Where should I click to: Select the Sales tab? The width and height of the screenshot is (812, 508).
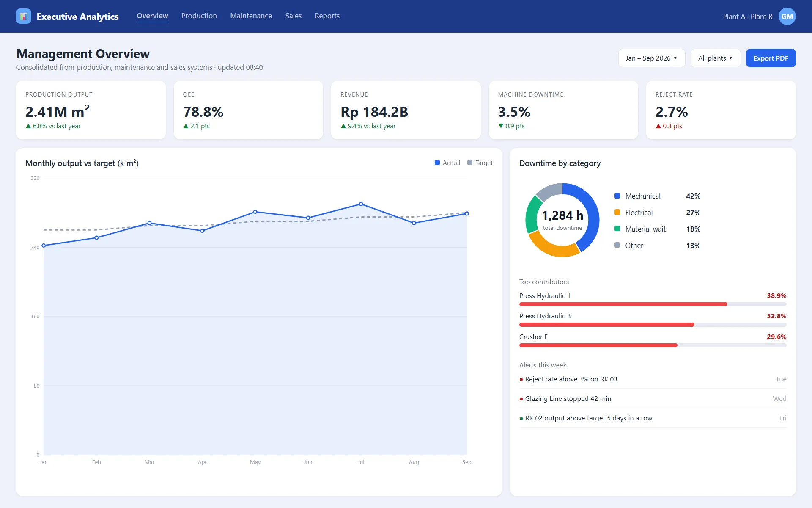pos(294,16)
